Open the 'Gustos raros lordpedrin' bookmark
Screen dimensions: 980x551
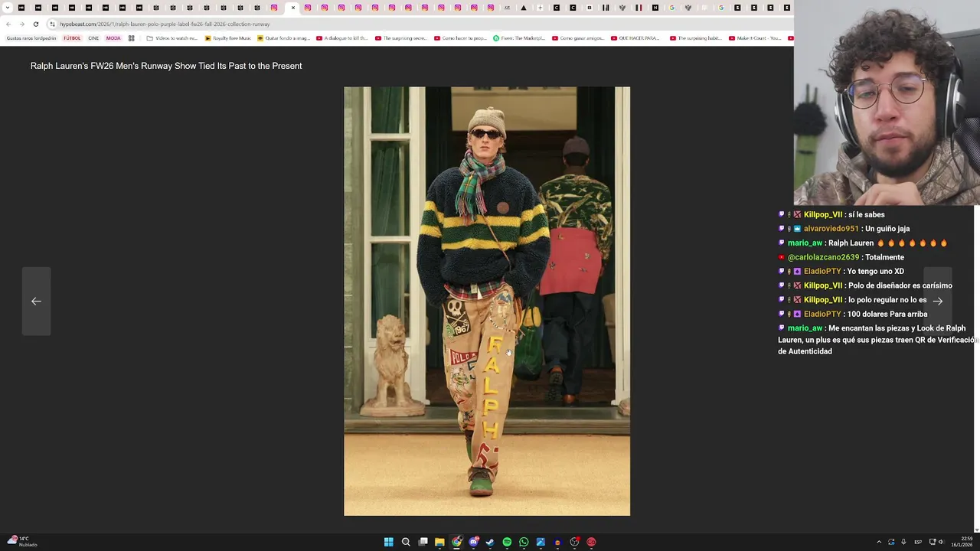point(31,38)
